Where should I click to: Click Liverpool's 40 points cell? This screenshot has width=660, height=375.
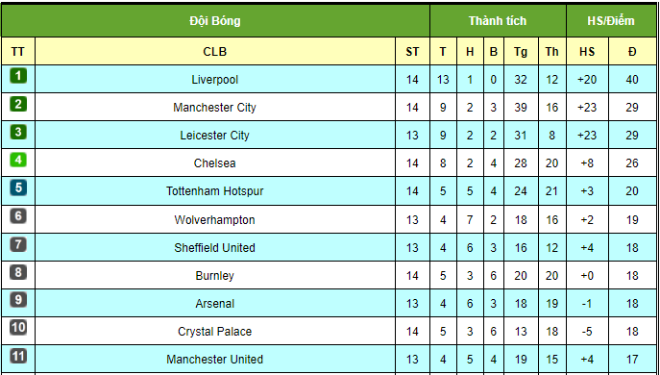(632, 79)
